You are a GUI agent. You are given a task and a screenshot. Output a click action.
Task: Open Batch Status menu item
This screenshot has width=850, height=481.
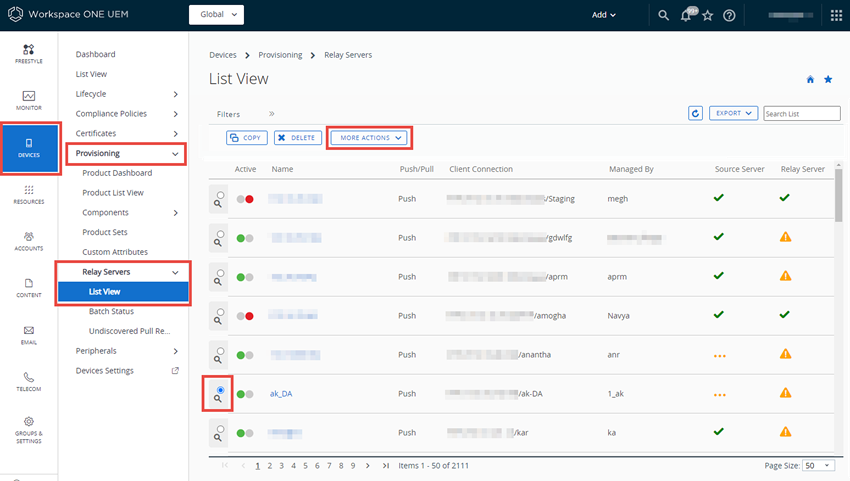click(x=111, y=311)
